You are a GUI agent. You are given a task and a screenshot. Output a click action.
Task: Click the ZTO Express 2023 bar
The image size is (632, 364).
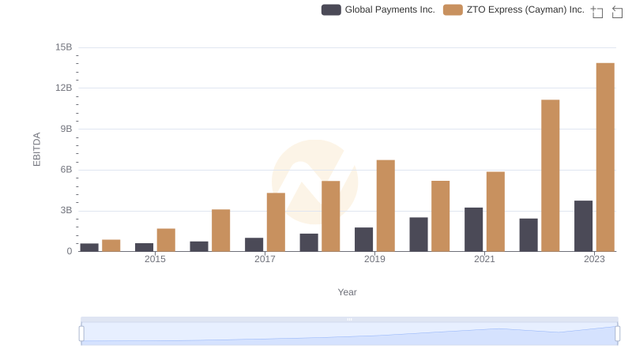pos(605,157)
